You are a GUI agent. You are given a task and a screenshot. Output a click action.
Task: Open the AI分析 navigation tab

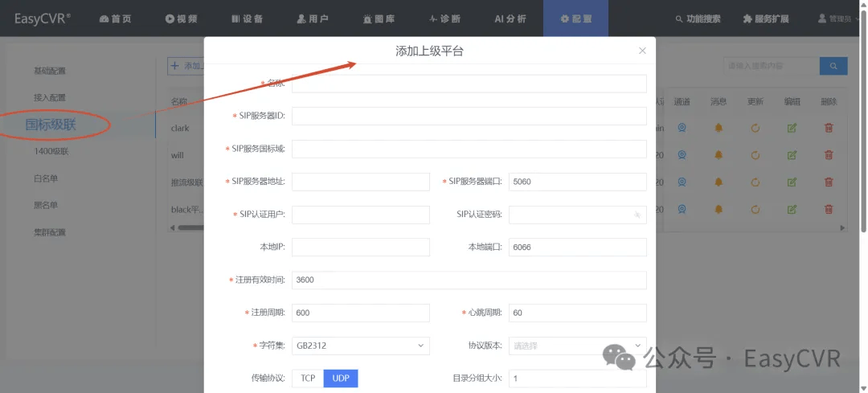pos(510,18)
